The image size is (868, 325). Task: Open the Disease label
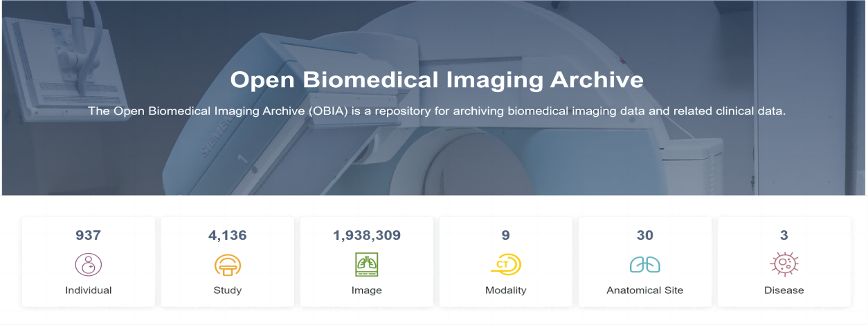coord(784,290)
